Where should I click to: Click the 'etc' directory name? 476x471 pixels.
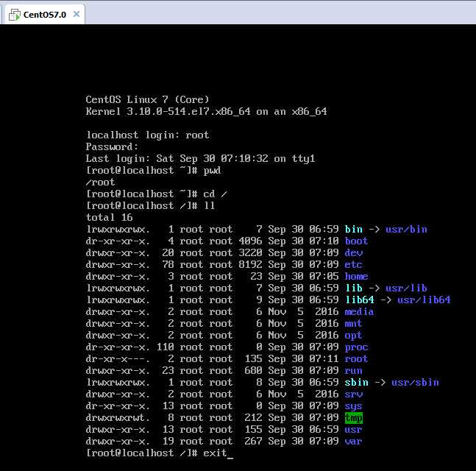[354, 264]
